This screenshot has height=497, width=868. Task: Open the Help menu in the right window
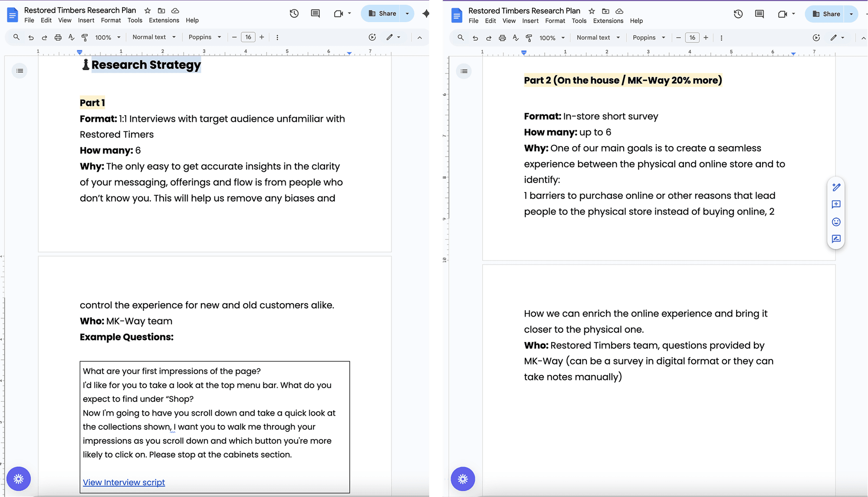(x=636, y=21)
